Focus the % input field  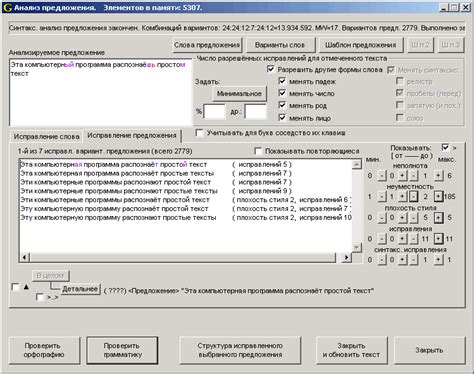click(x=214, y=112)
